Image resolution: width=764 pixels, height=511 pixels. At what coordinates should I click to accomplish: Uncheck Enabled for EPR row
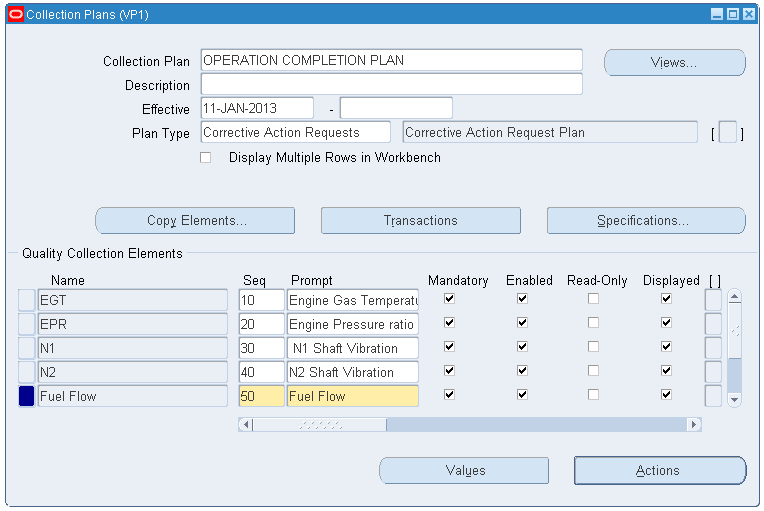522,322
